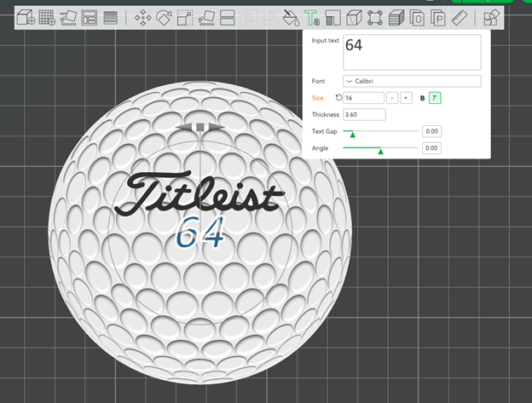Add a new plate with grid-plus icon
The width and height of the screenshot is (532, 403).
(47, 18)
